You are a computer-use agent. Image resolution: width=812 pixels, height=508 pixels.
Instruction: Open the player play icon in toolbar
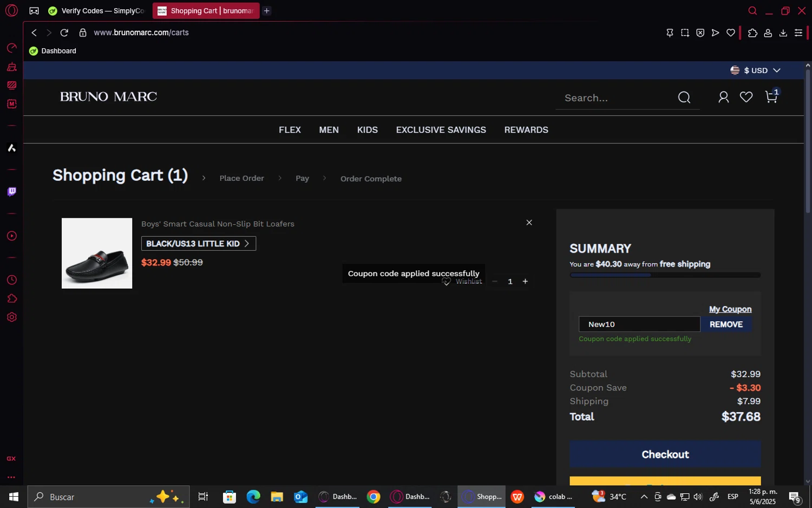(x=715, y=33)
